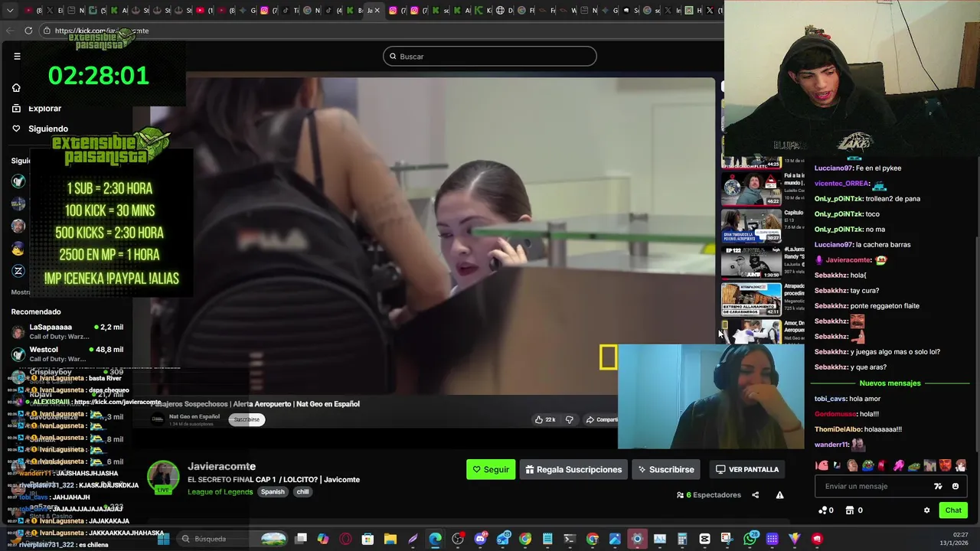Viewport: 980px width, 551px height.
Task: Click the Buscar search field
Action: point(490,56)
